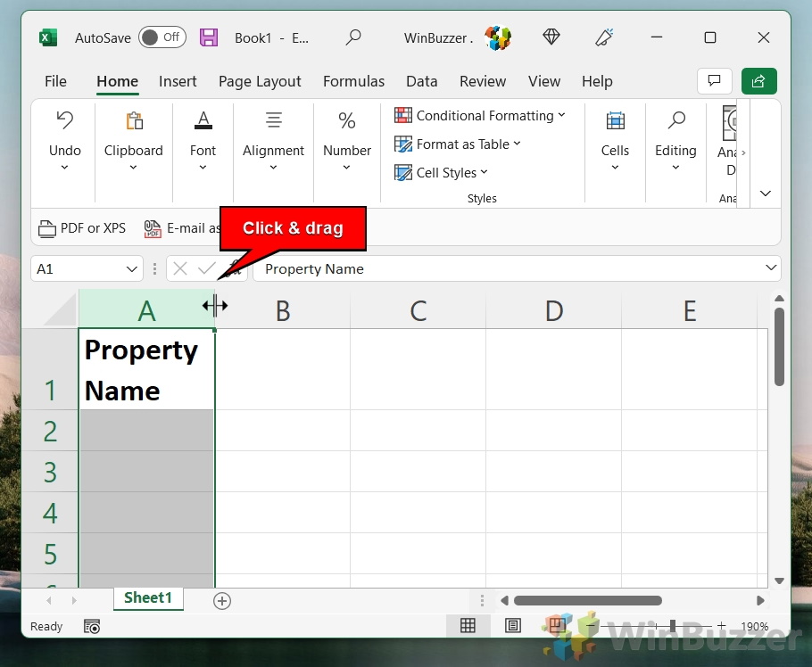Expand the Font group dropdown
Viewport: 812px width, 667px height.
coord(203,166)
